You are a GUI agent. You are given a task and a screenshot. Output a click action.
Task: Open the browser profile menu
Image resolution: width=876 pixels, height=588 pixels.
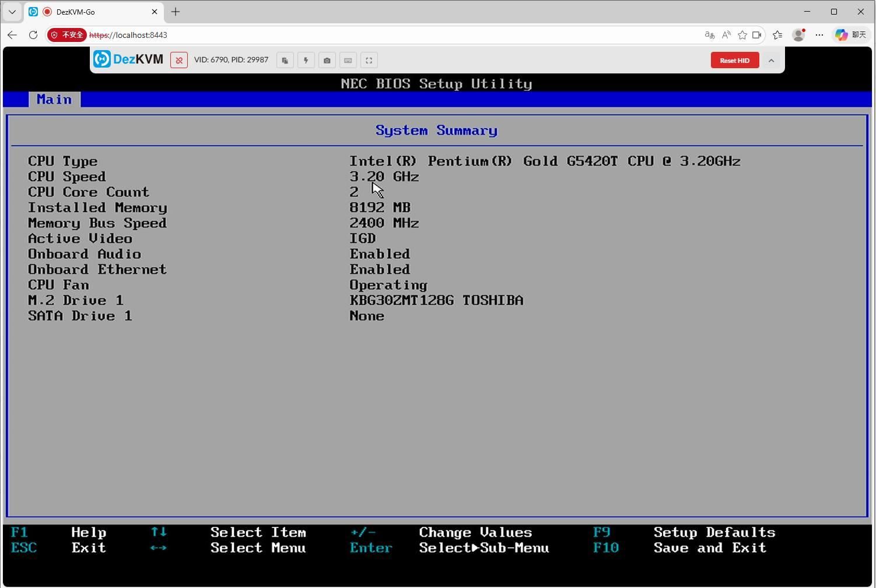pyautogui.click(x=798, y=35)
